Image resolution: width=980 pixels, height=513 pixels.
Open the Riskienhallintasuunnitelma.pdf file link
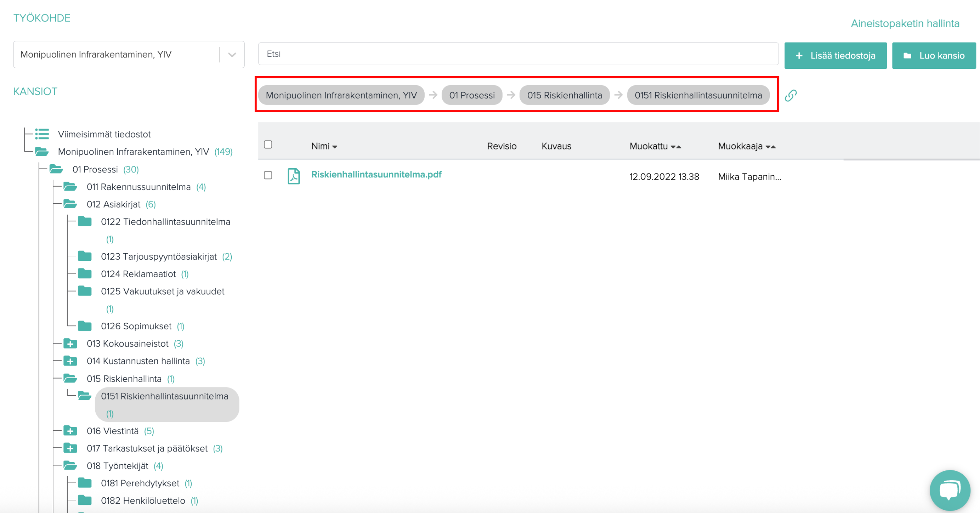(376, 175)
